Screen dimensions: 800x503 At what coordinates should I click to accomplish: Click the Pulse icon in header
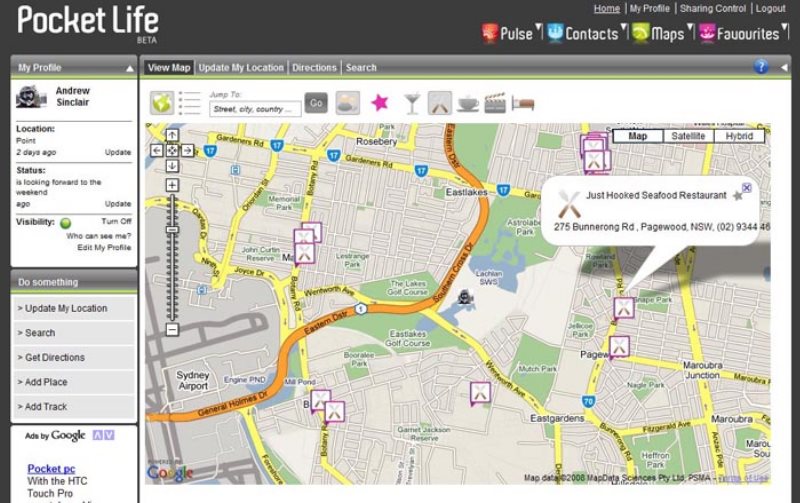point(490,33)
